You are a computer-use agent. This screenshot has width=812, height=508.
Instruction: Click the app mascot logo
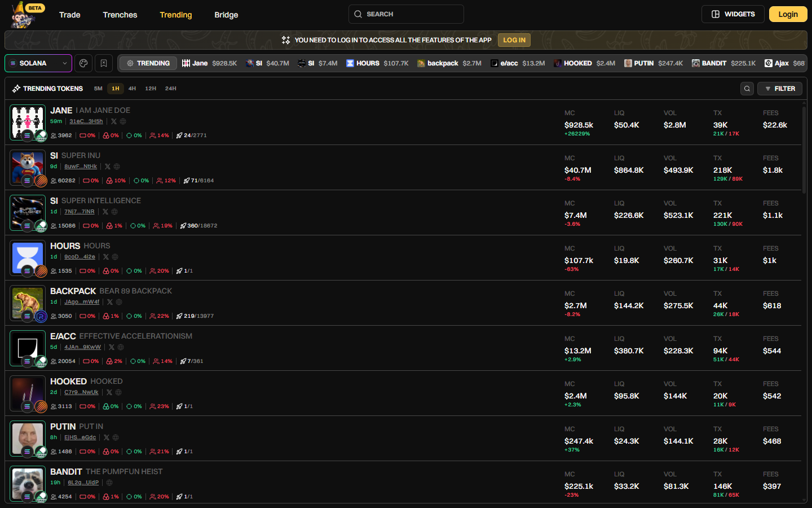(23, 15)
